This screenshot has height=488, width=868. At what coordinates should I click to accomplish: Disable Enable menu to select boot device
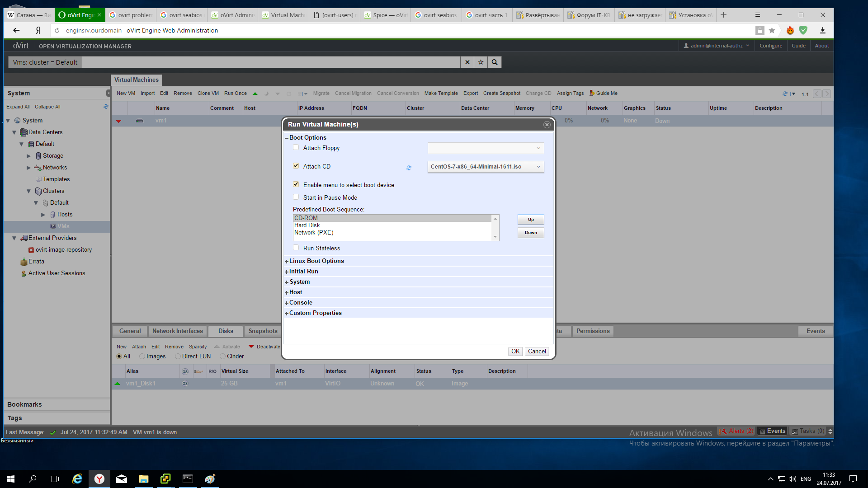point(296,184)
